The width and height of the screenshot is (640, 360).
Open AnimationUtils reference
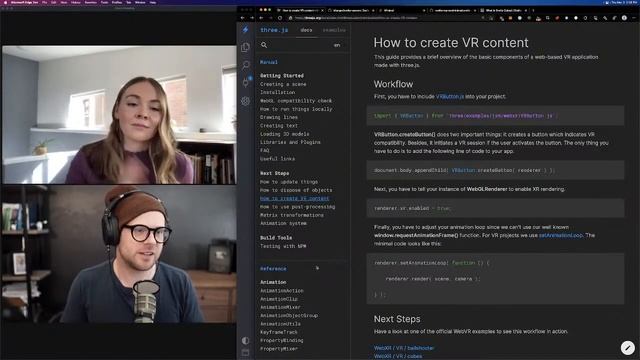coord(280,324)
